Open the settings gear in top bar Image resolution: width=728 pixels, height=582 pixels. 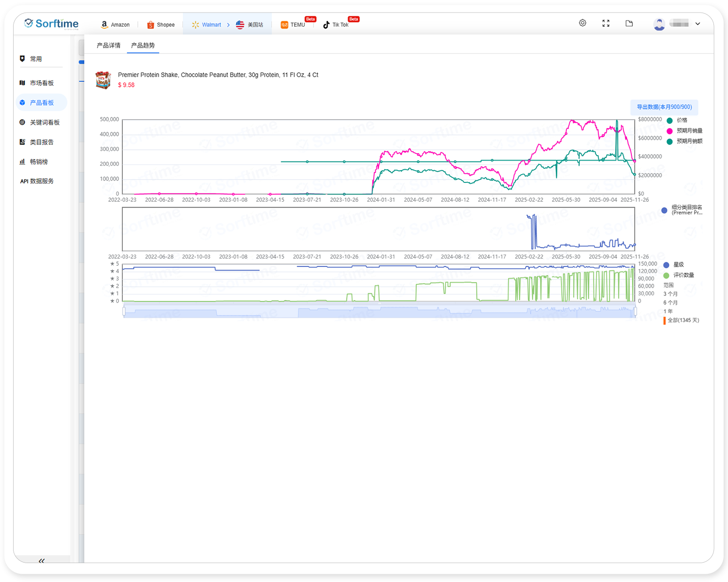tap(582, 23)
